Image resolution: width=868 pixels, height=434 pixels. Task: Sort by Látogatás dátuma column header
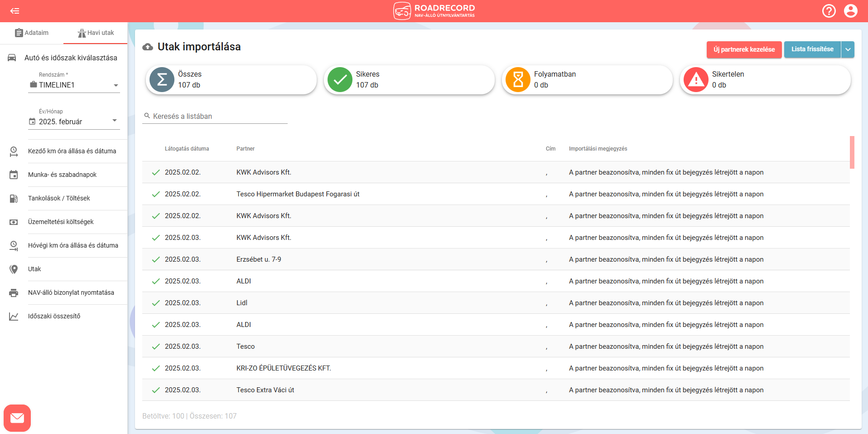[x=187, y=149]
